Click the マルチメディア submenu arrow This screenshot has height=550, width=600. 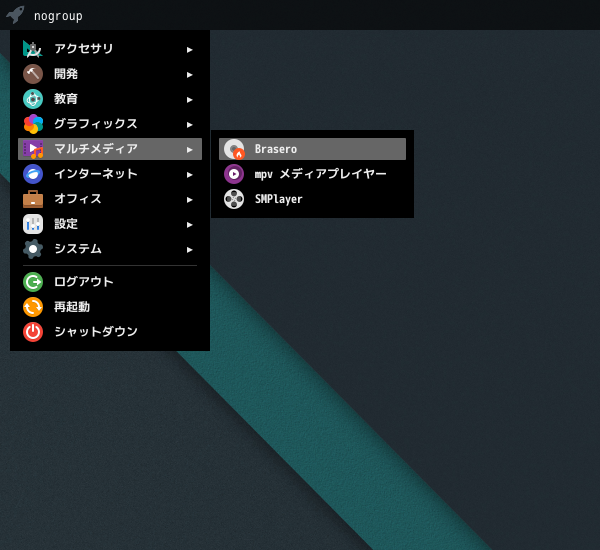(x=189, y=150)
